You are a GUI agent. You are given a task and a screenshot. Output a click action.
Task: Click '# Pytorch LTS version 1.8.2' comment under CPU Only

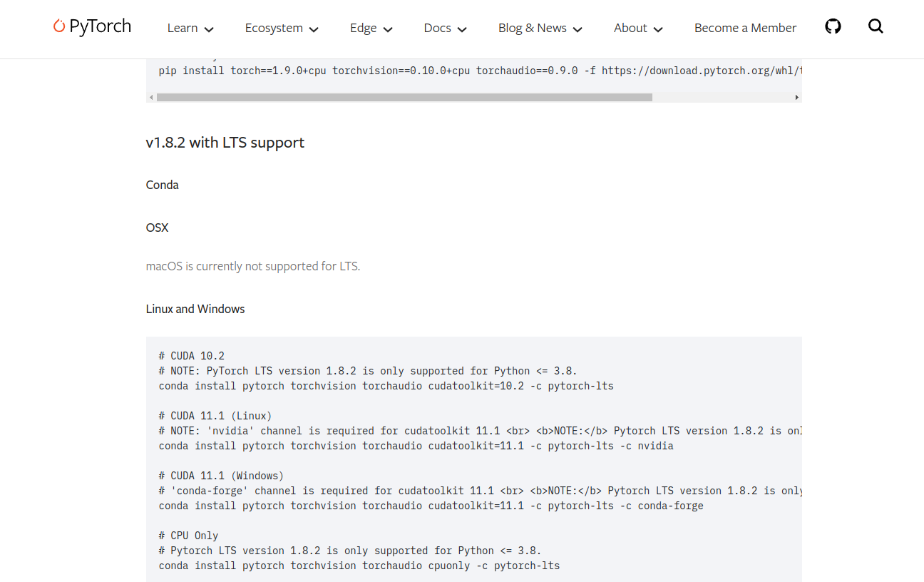350,551
